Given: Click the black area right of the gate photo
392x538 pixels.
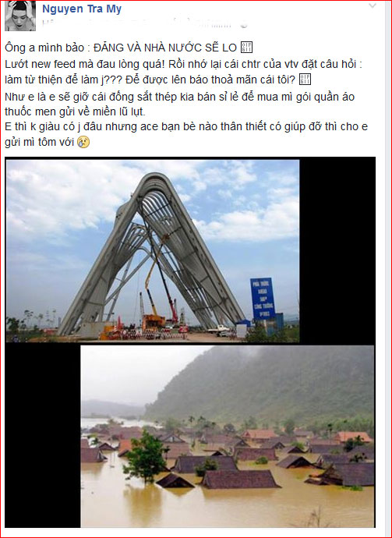Looking at the screenshot, I should coord(337,251).
